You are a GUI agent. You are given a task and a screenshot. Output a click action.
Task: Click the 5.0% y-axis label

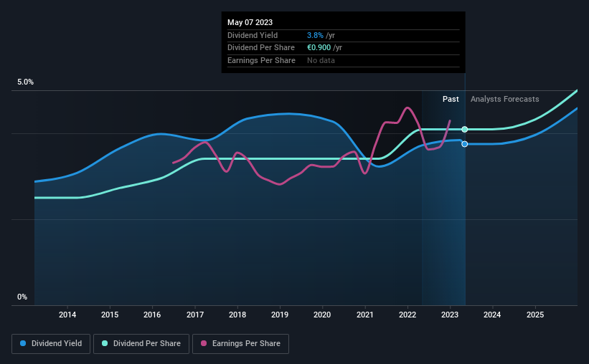tap(25, 82)
